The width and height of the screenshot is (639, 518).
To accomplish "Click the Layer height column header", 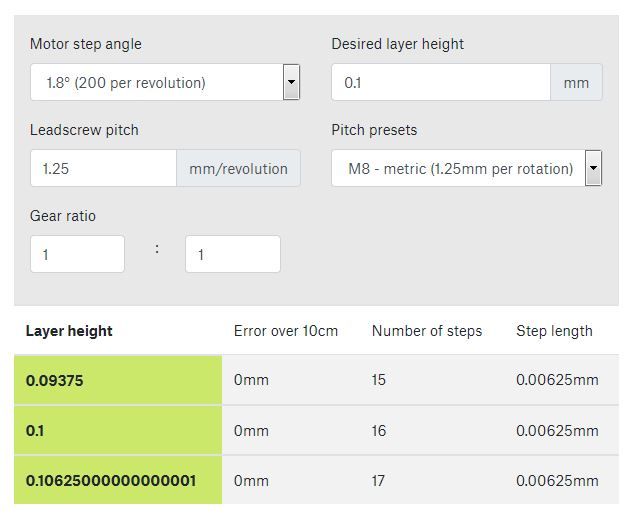I will coord(69,331).
